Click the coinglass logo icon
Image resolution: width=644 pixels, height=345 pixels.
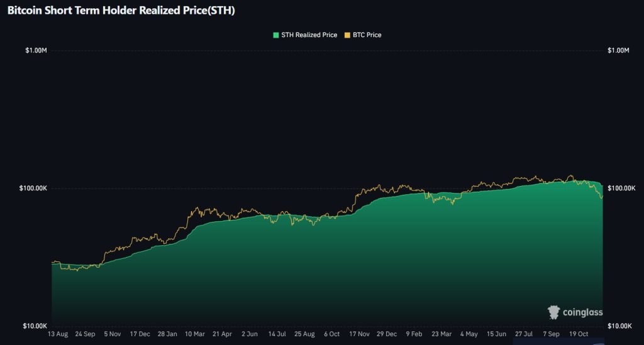pos(554,312)
